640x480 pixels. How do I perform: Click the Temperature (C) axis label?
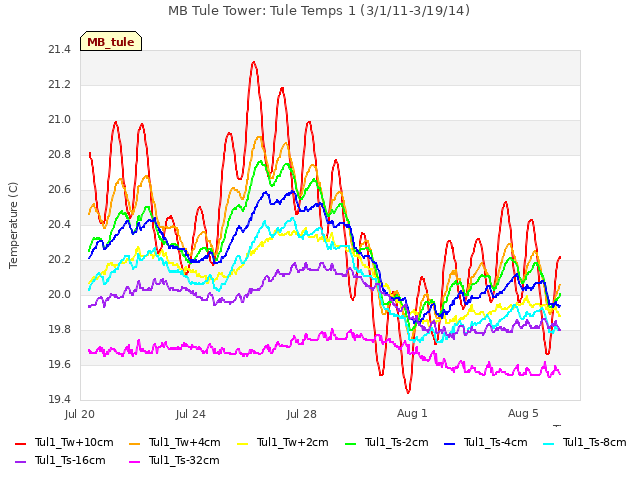point(13,225)
